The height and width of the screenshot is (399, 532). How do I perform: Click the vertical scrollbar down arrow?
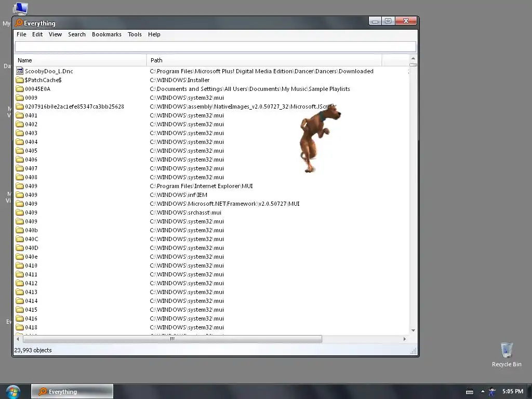(x=413, y=330)
